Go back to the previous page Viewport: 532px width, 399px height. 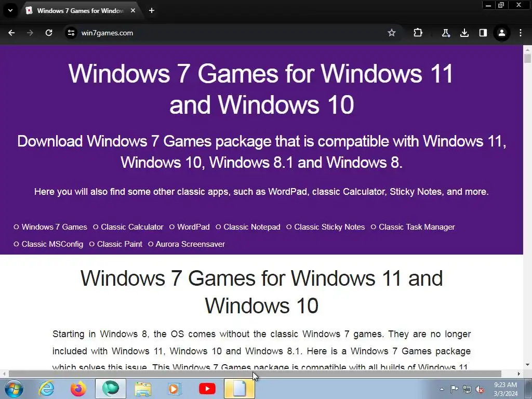[x=11, y=33]
